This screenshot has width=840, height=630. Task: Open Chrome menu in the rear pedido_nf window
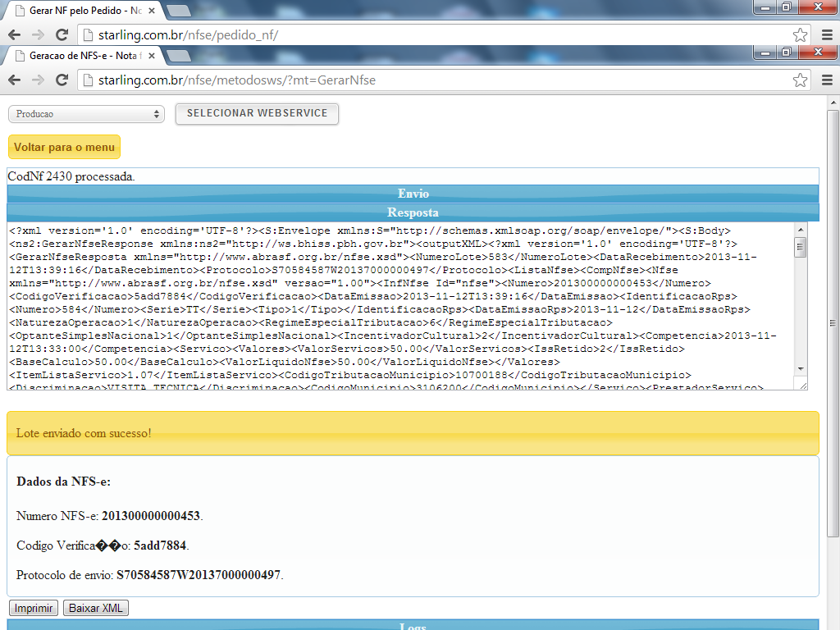point(827,34)
